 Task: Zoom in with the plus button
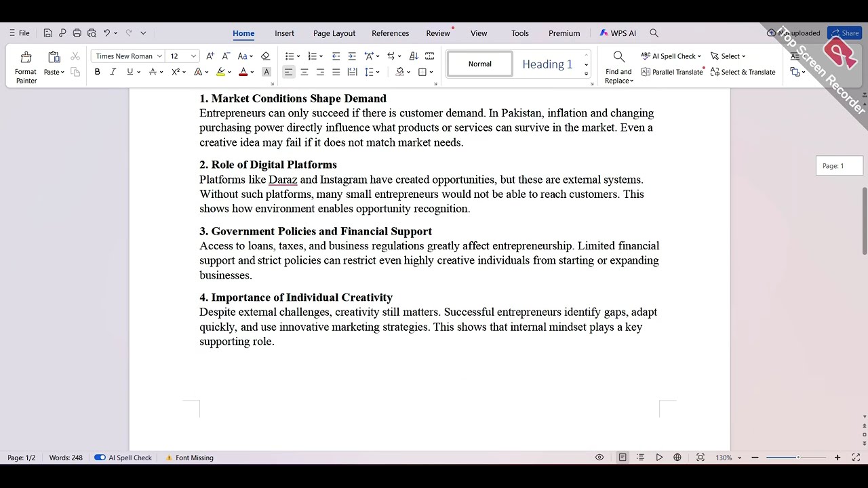(837, 457)
